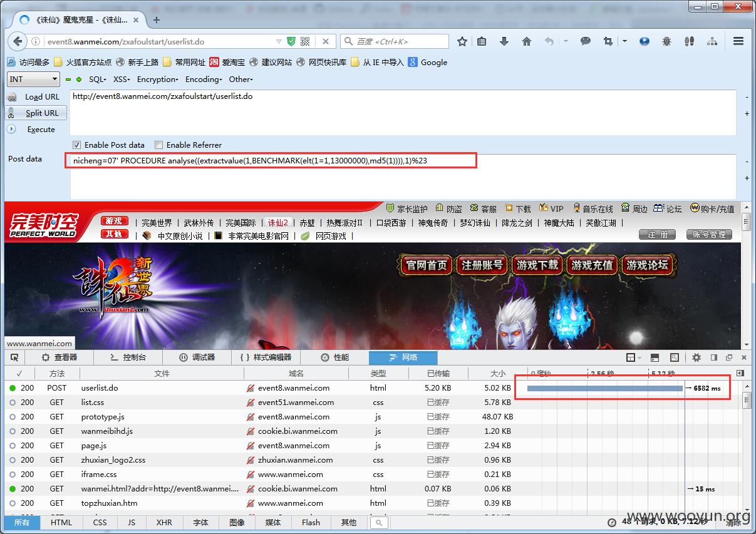The width and height of the screenshot is (756, 534).
Task: Click the QR code icon in the address bar
Action: (x=306, y=41)
